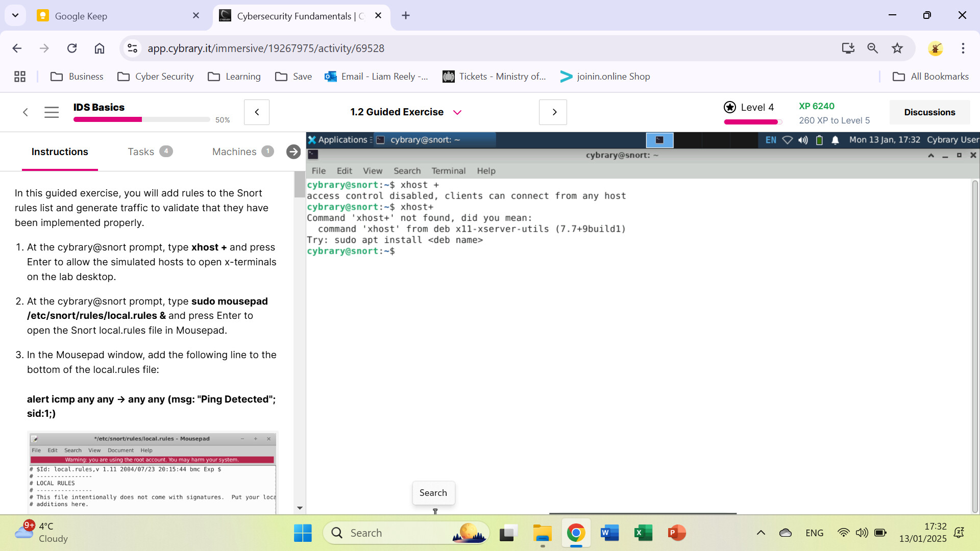Image resolution: width=980 pixels, height=551 pixels.
Task: Click the hamburger menu icon beside IDS Basics
Action: tap(52, 112)
